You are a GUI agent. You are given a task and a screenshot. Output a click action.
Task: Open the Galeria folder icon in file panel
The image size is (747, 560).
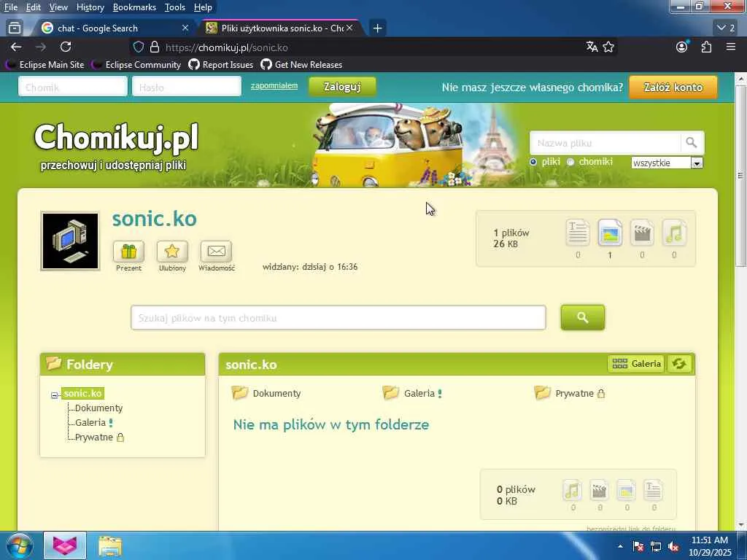pos(391,392)
